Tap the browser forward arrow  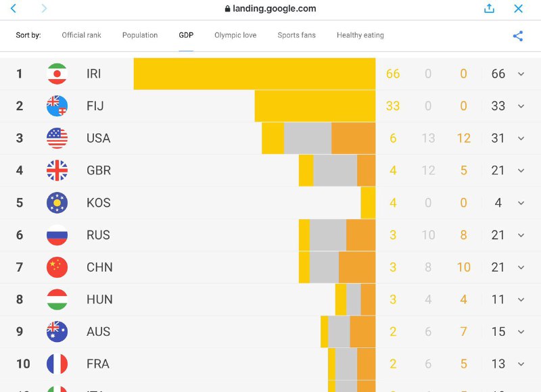pos(44,9)
